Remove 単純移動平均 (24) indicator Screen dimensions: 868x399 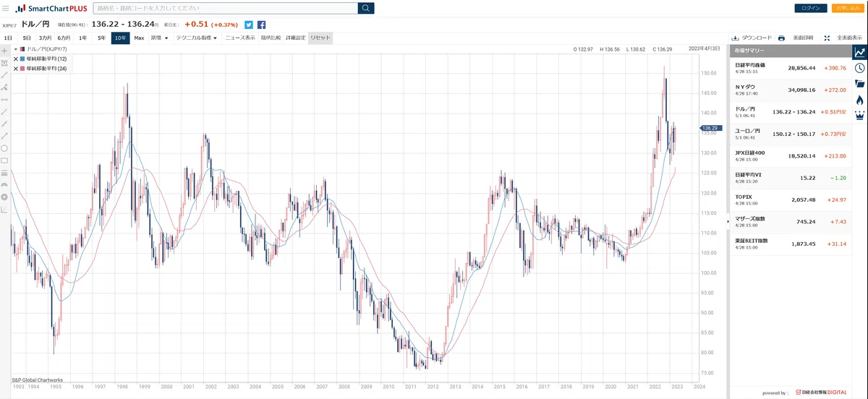coord(16,68)
